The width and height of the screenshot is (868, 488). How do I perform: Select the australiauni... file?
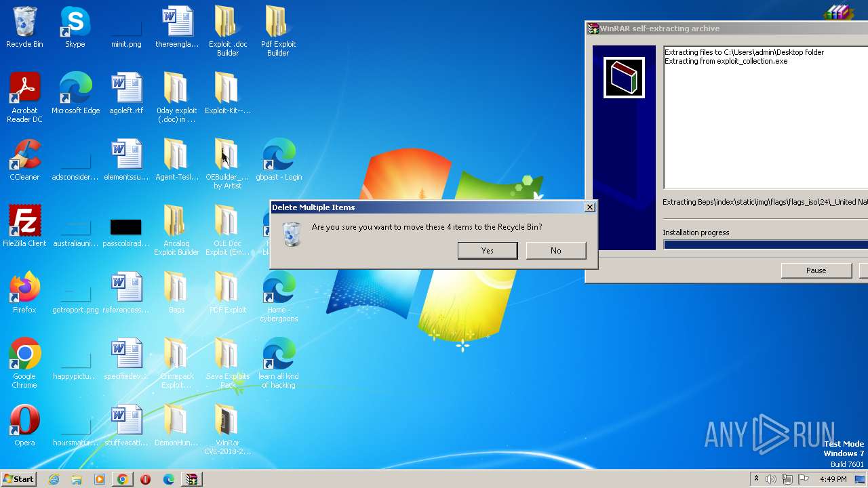75,230
